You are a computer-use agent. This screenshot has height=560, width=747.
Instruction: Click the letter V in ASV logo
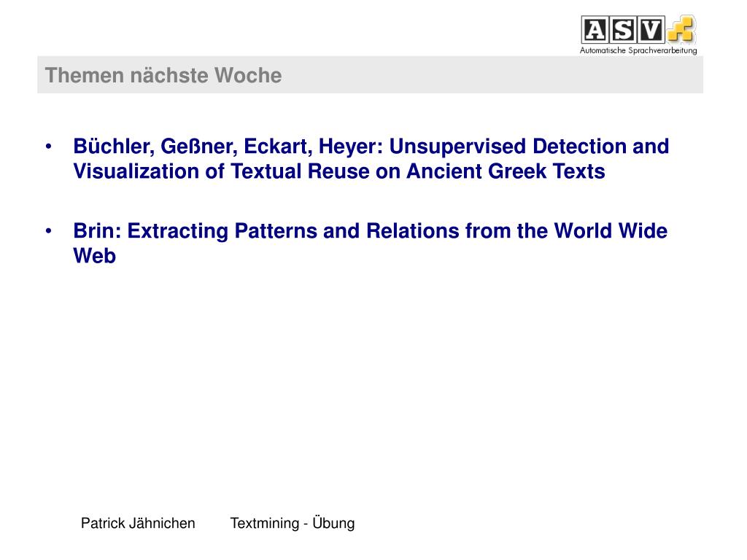pyautogui.click(x=651, y=30)
